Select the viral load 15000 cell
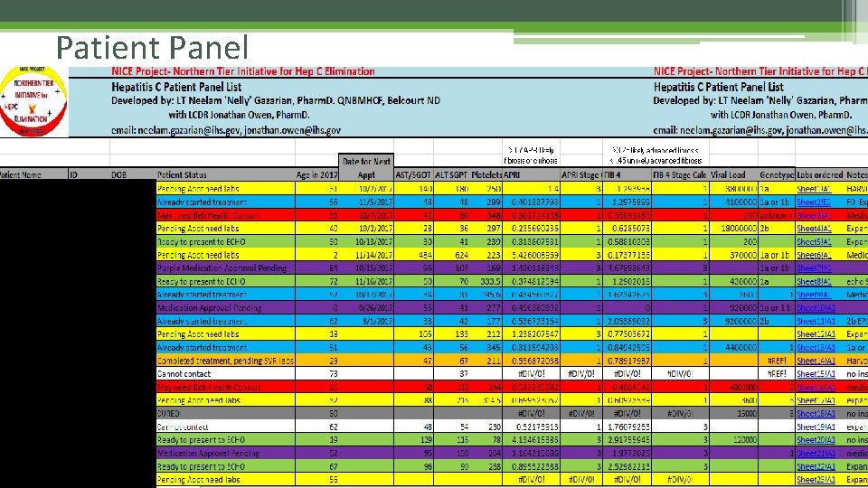 tap(733, 413)
